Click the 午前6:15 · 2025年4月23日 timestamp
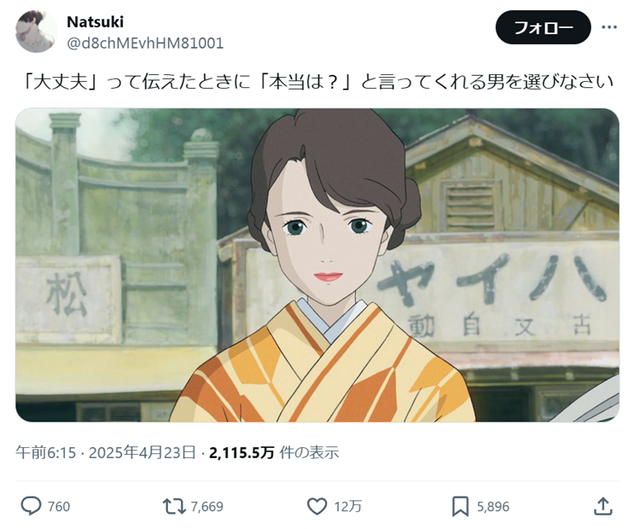This screenshot has height=529, width=640. point(105,452)
